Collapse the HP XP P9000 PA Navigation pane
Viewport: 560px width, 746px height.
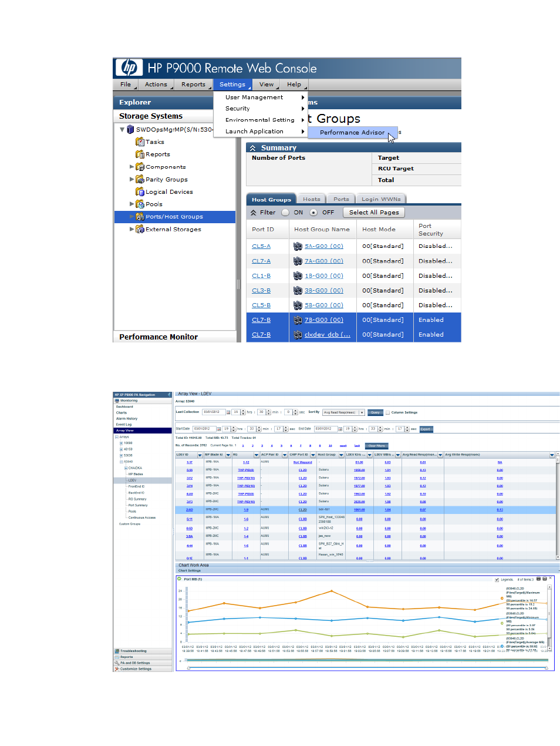click(x=169, y=395)
